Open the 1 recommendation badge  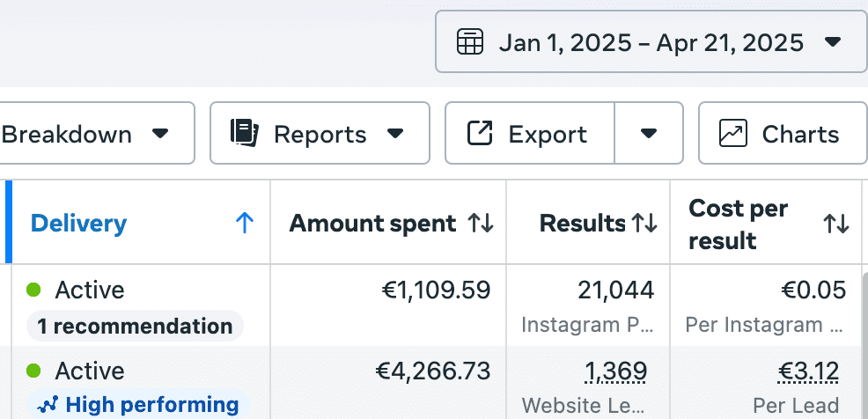pos(135,327)
